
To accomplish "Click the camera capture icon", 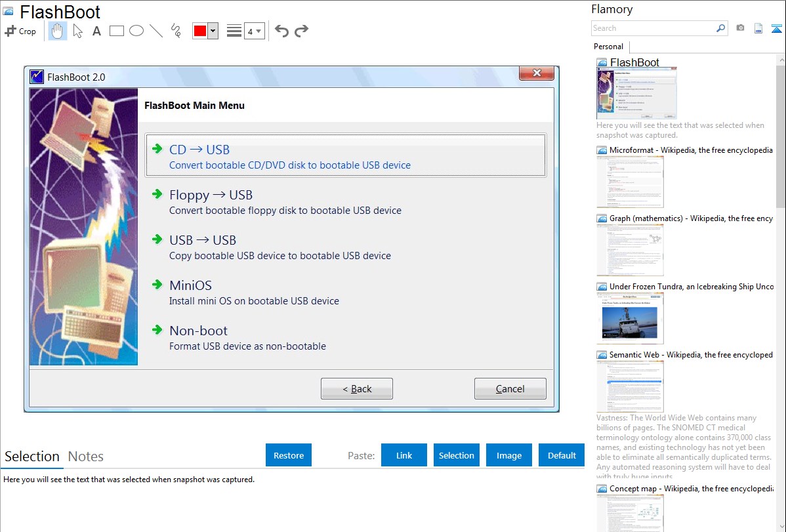I will (740, 28).
